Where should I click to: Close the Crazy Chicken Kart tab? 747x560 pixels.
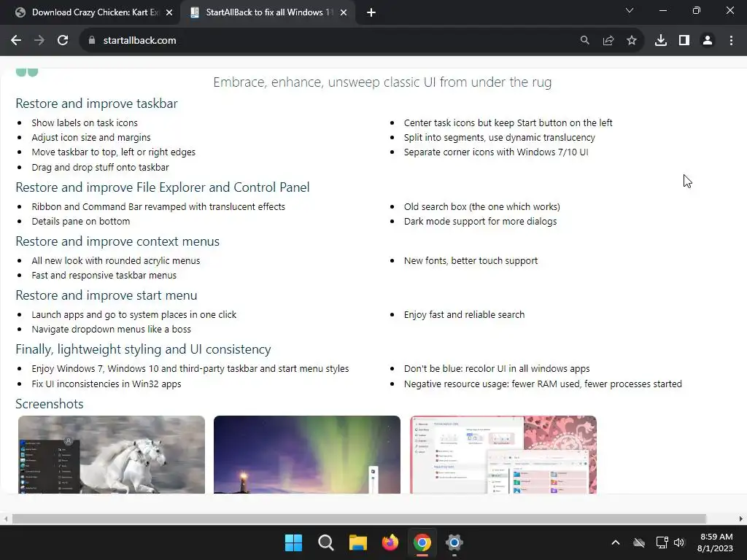click(169, 13)
